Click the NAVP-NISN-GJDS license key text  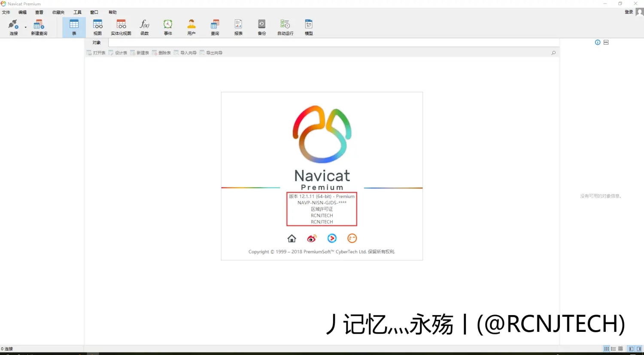(x=322, y=203)
